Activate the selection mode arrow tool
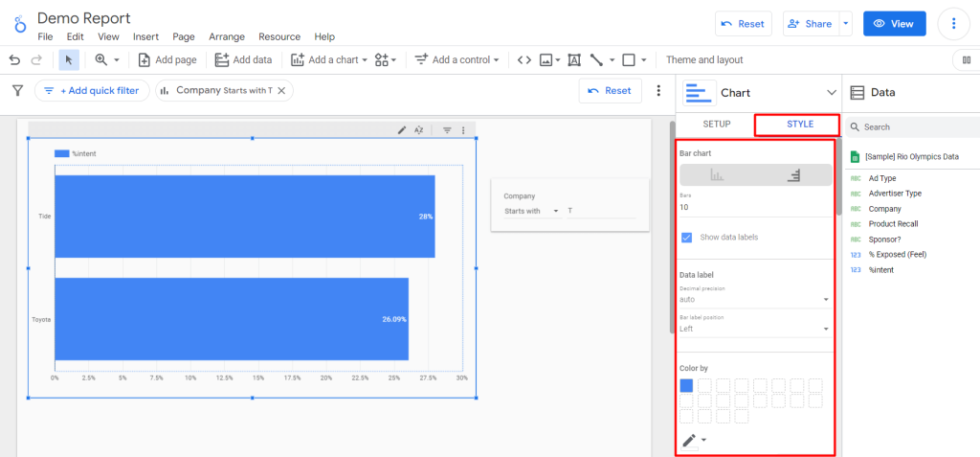This screenshot has width=980, height=457. point(69,60)
